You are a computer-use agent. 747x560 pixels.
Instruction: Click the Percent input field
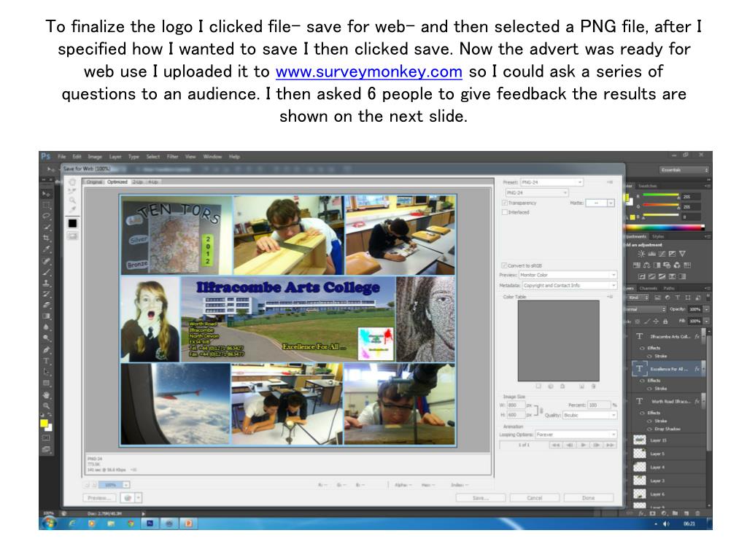point(599,405)
